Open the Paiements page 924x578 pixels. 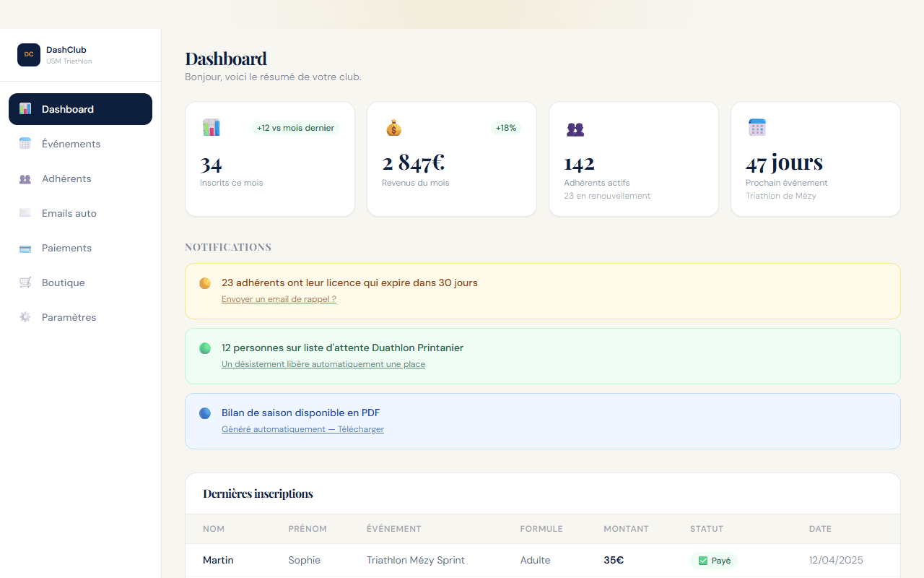click(x=80, y=248)
